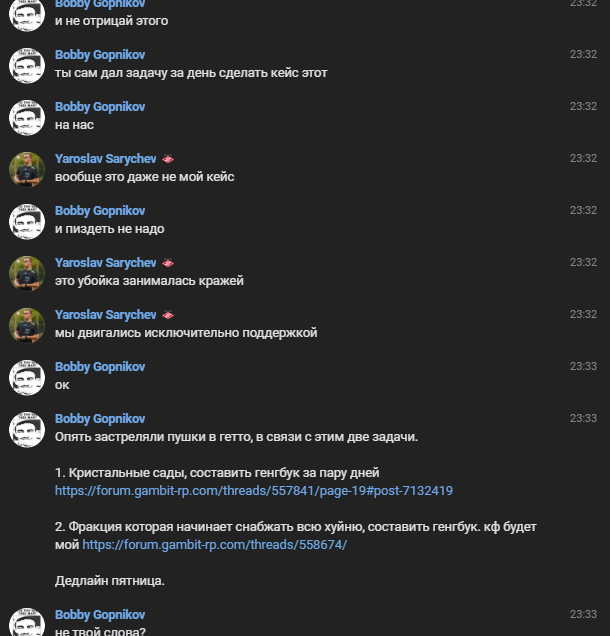Open Bobby Gopnikov name above 'ты сам дал задачу'
Screen dimensions: 610x636
coord(100,55)
